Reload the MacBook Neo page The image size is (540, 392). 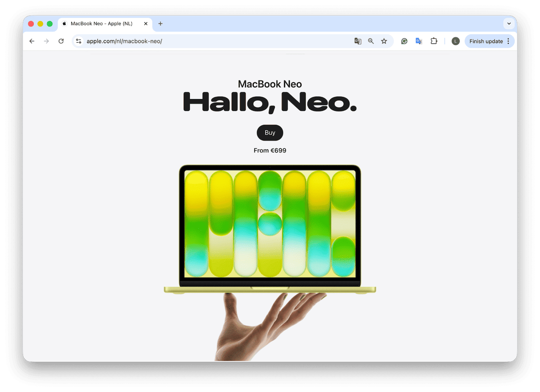(61, 41)
